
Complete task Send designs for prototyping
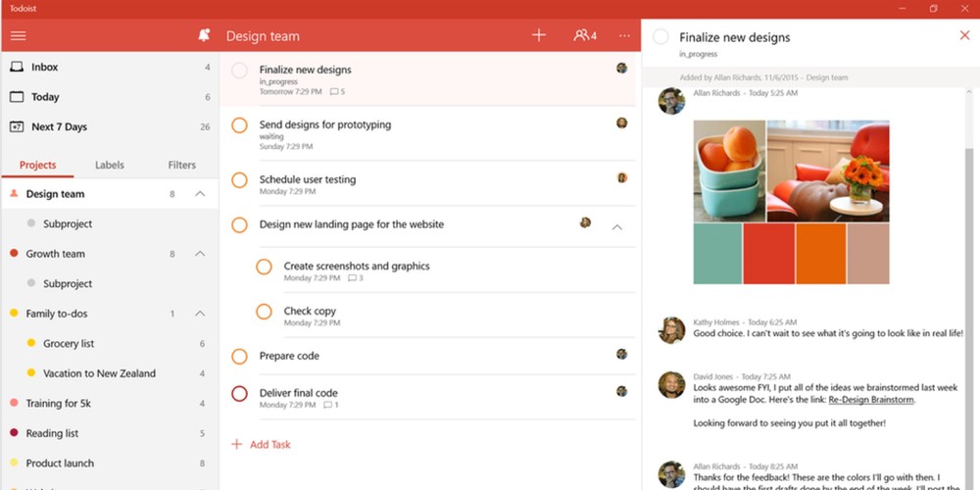point(239,125)
